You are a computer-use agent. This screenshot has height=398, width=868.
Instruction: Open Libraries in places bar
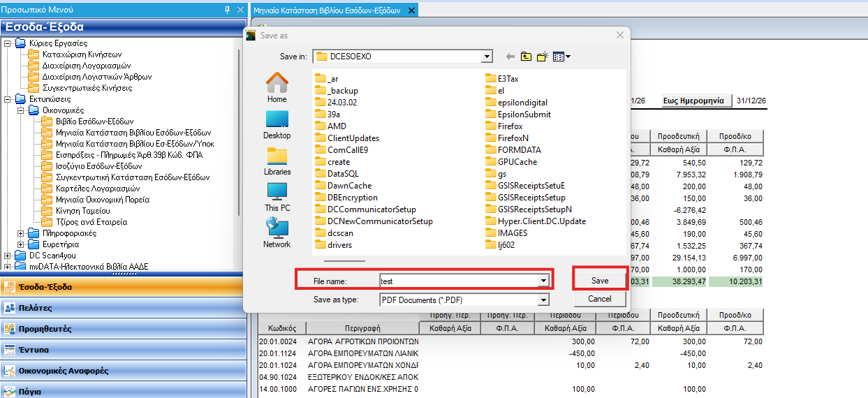tap(277, 161)
